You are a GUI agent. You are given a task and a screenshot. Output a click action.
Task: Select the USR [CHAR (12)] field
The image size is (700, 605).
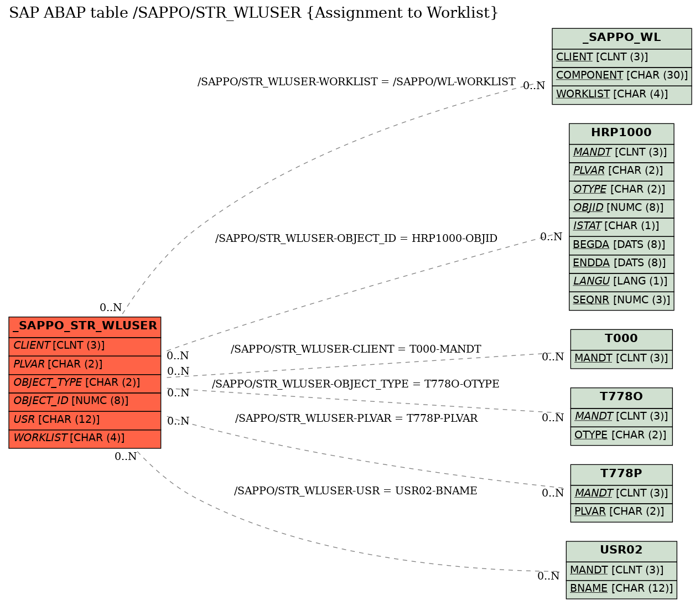[x=85, y=420]
